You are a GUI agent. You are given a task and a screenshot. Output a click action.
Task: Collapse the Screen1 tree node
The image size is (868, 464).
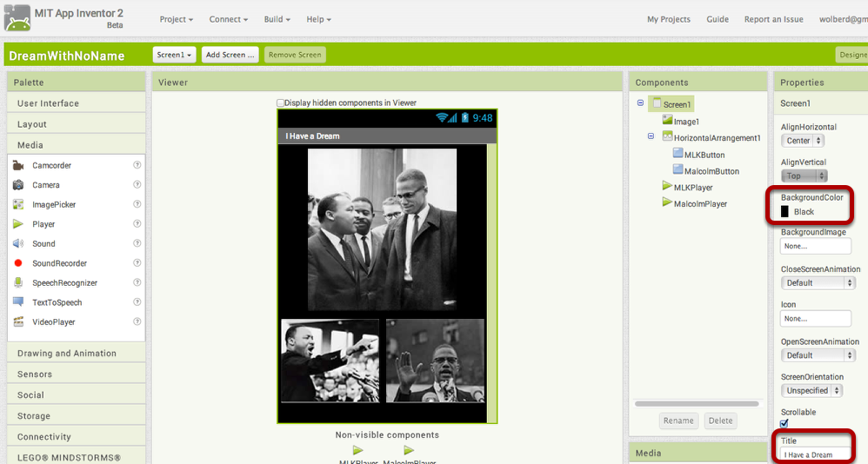640,103
